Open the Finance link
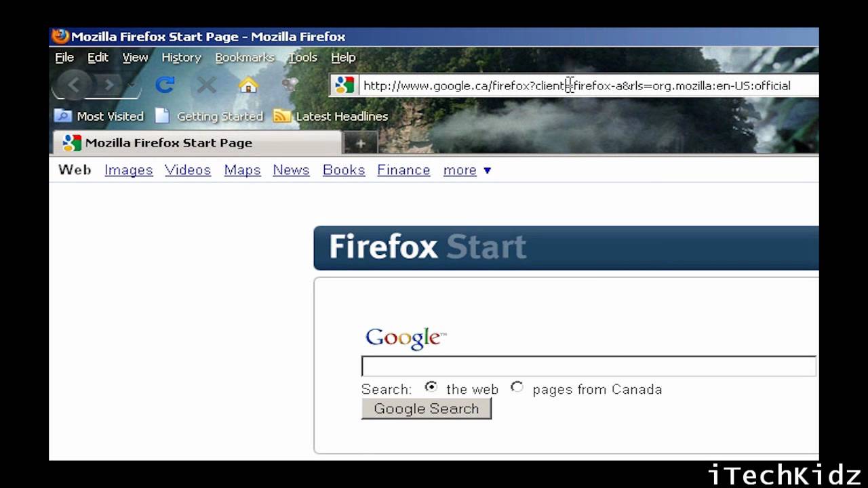 tap(403, 170)
